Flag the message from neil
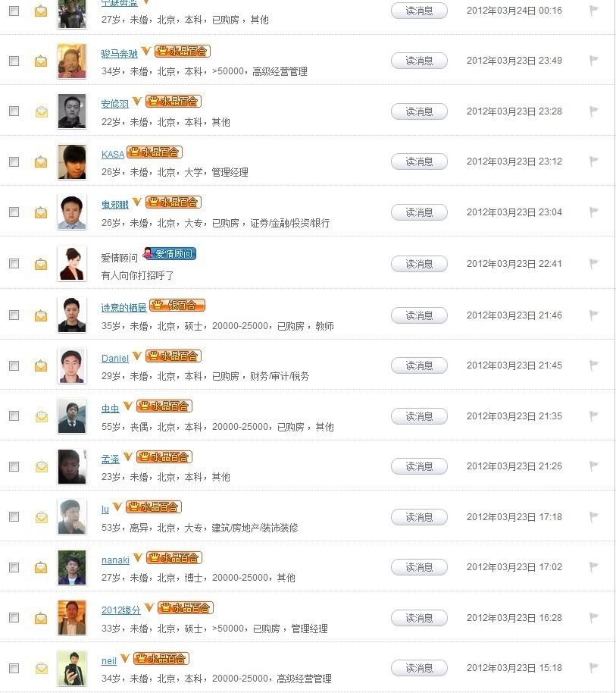This screenshot has height=693, width=616. tap(594, 668)
